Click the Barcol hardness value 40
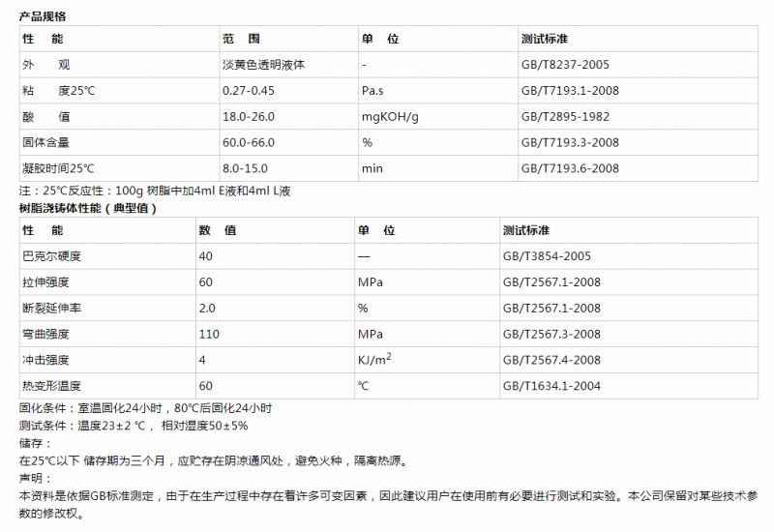The width and height of the screenshot is (774, 532). [x=206, y=256]
